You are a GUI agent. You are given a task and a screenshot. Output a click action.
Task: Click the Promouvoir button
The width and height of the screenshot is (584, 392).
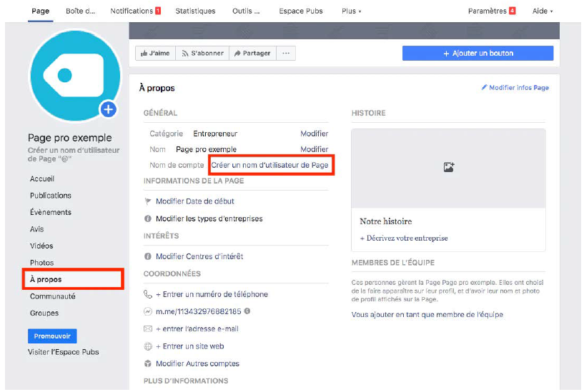point(52,336)
